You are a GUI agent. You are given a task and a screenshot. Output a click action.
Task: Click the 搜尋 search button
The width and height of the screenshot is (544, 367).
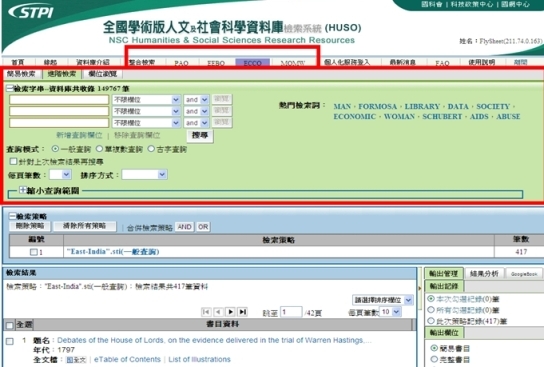(200, 135)
